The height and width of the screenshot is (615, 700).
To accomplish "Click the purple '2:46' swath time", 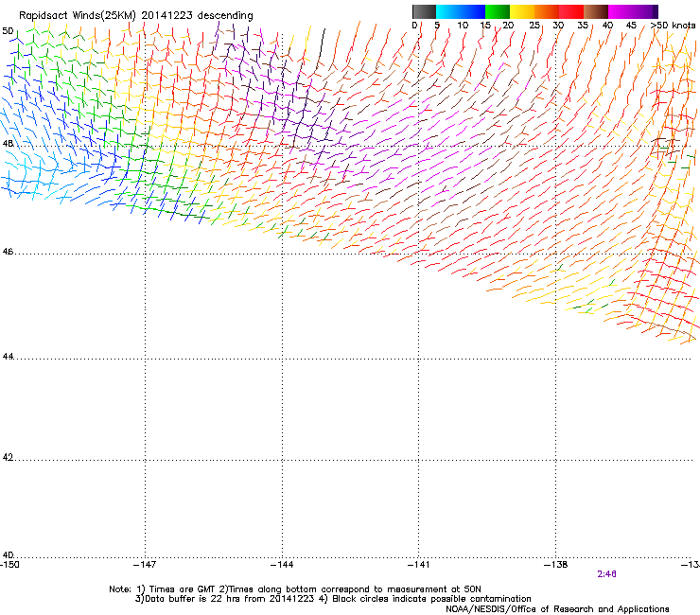I will tap(606, 574).
